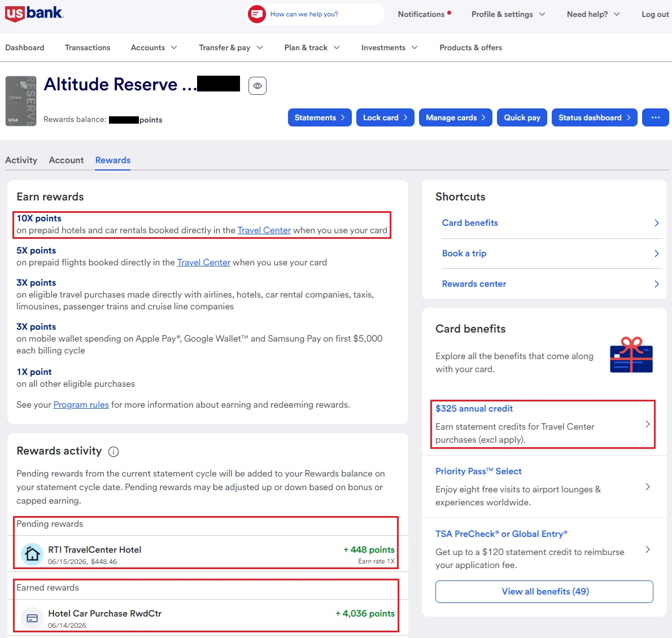This screenshot has height=638, width=672.
Task: Click the Statements button
Action: [x=320, y=117]
